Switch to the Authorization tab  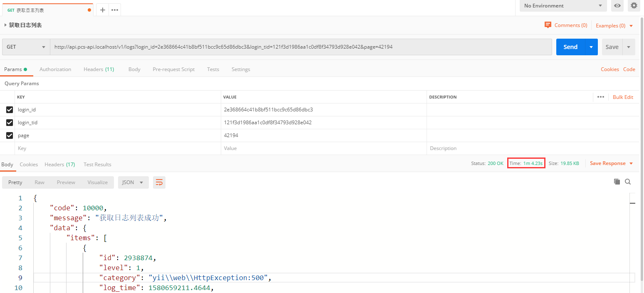click(55, 69)
